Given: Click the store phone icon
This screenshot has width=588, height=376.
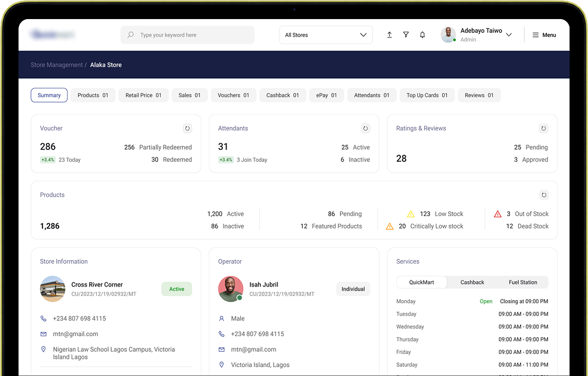Looking at the screenshot, I should coord(44,318).
